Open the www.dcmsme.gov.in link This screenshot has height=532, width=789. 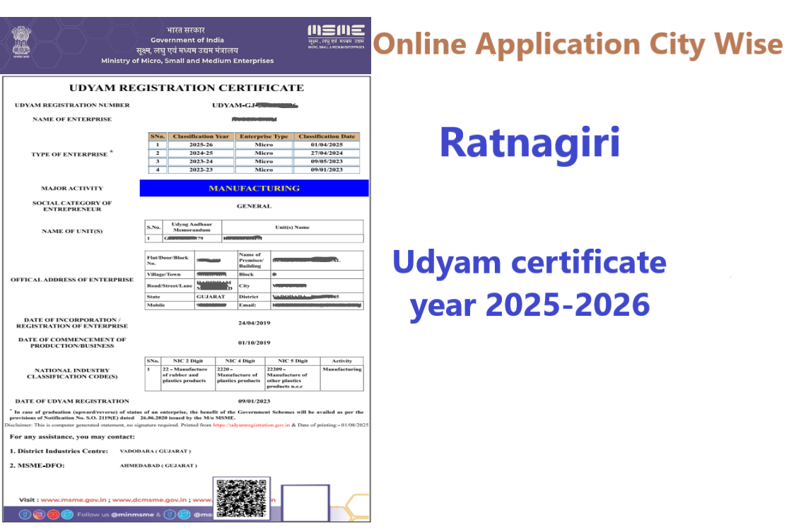(x=148, y=500)
